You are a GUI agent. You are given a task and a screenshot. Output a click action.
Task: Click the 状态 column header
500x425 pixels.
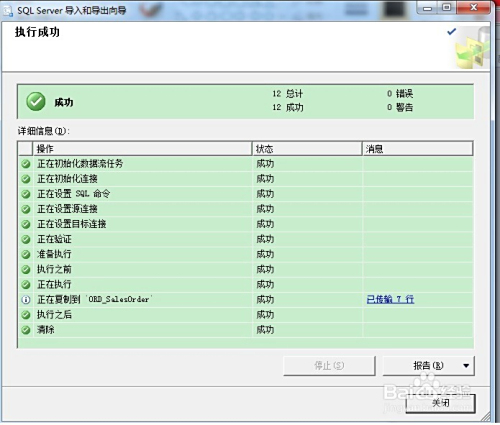coord(307,149)
